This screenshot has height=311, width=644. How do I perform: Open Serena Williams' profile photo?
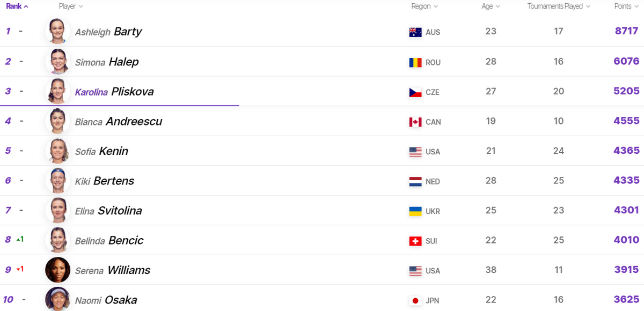pyautogui.click(x=58, y=270)
